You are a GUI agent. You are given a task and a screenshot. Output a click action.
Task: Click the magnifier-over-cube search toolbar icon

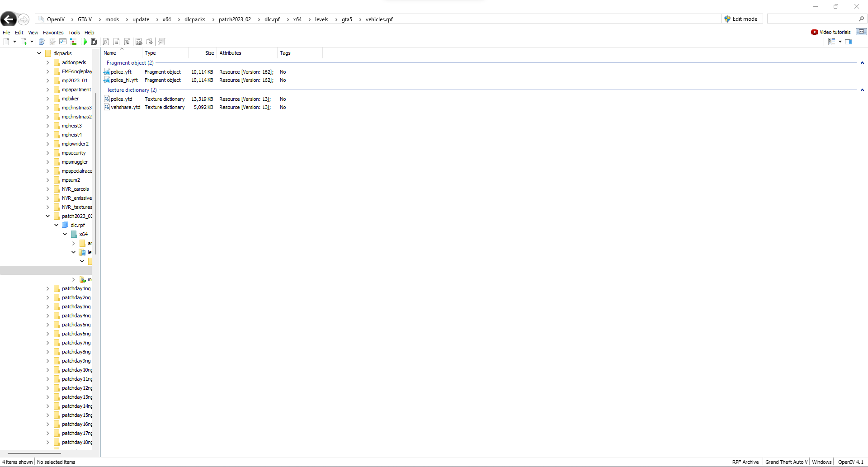coord(42,42)
